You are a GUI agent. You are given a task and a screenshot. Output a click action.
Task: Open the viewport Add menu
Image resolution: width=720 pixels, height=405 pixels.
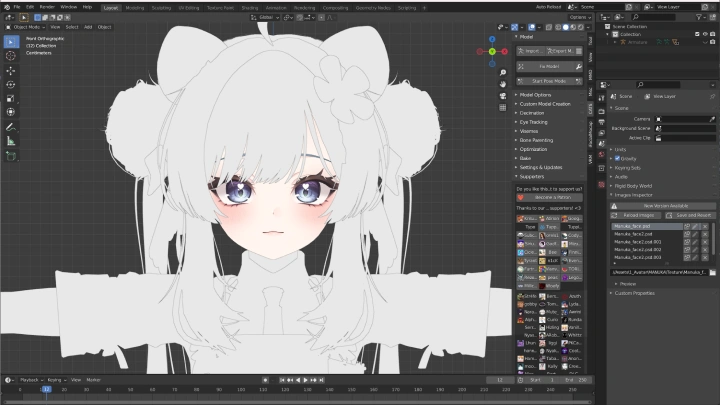coord(88,27)
